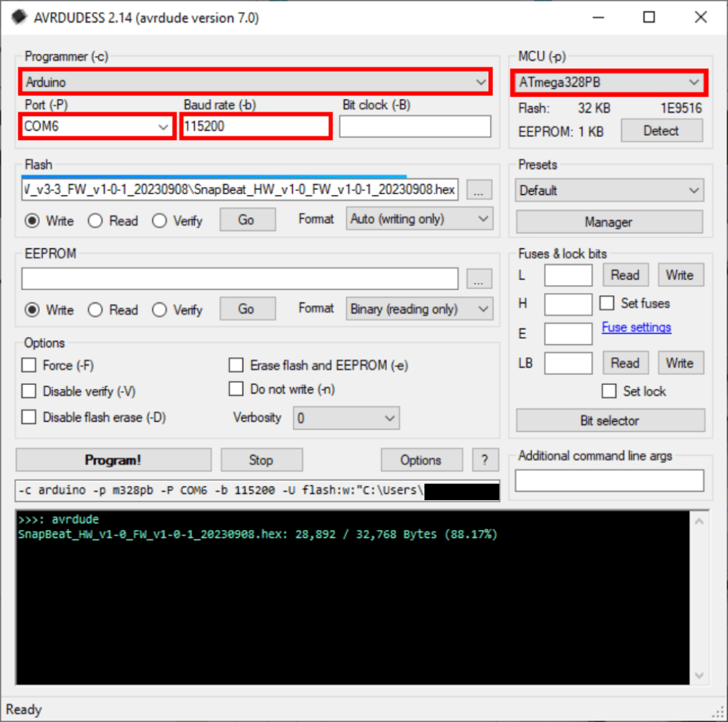Open the Verbosity dropdown

[346, 418]
